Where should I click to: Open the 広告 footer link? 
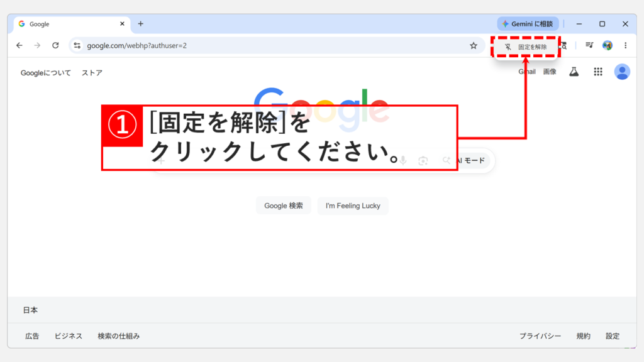(32, 336)
